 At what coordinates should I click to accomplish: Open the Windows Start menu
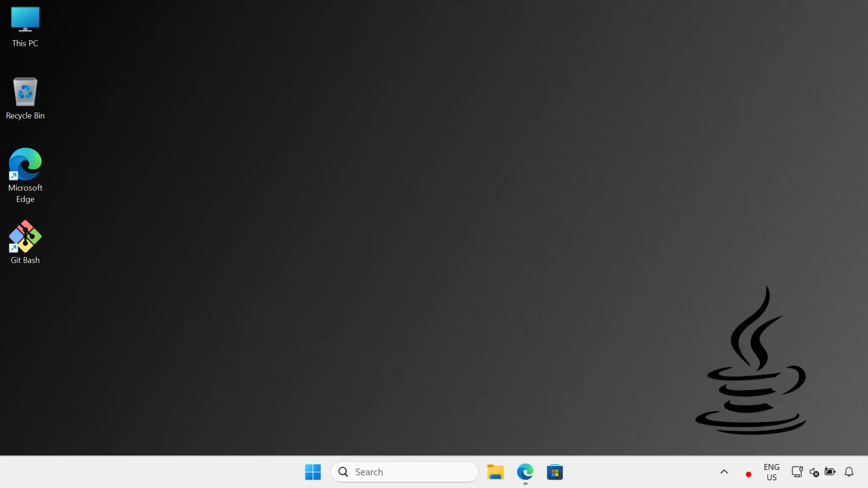click(x=313, y=471)
